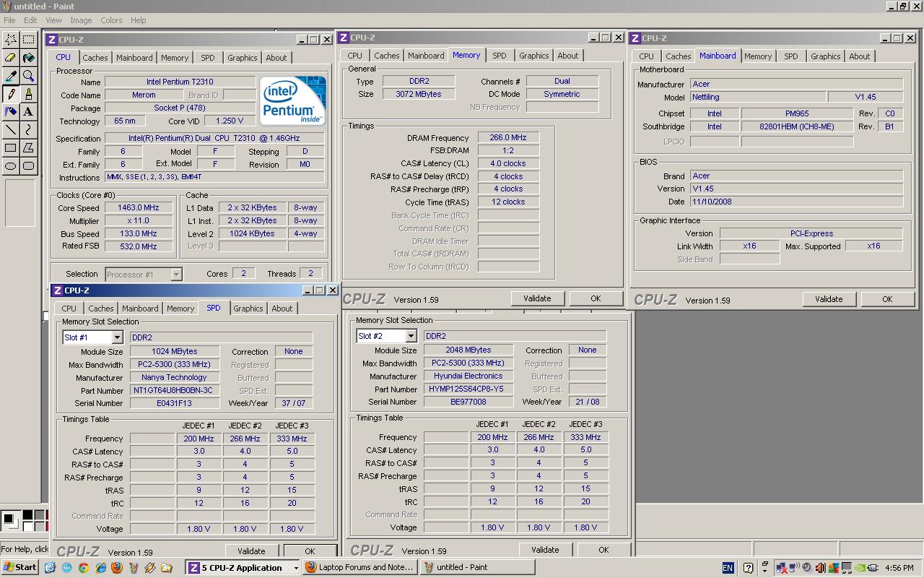Expand the CPU-Z taskbar group dropdown arrow

295,568
